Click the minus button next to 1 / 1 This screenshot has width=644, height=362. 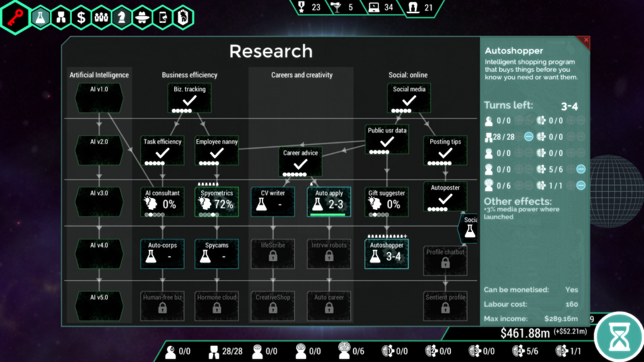click(x=581, y=186)
